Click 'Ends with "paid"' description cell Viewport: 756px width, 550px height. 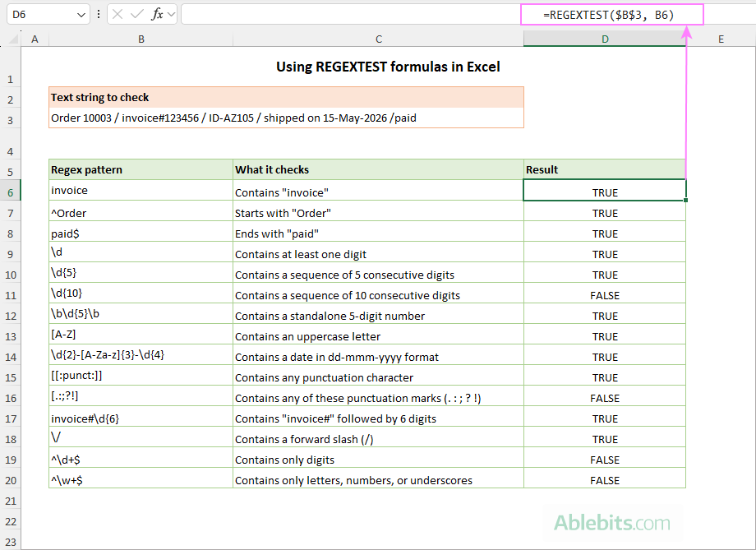[379, 232]
